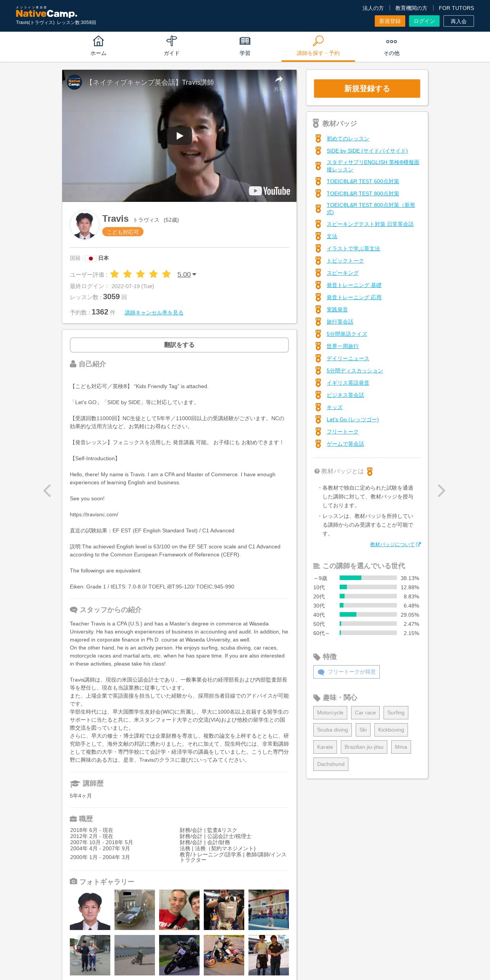
Task: Open ゲームで英会話 badge link
Action: [x=345, y=444]
